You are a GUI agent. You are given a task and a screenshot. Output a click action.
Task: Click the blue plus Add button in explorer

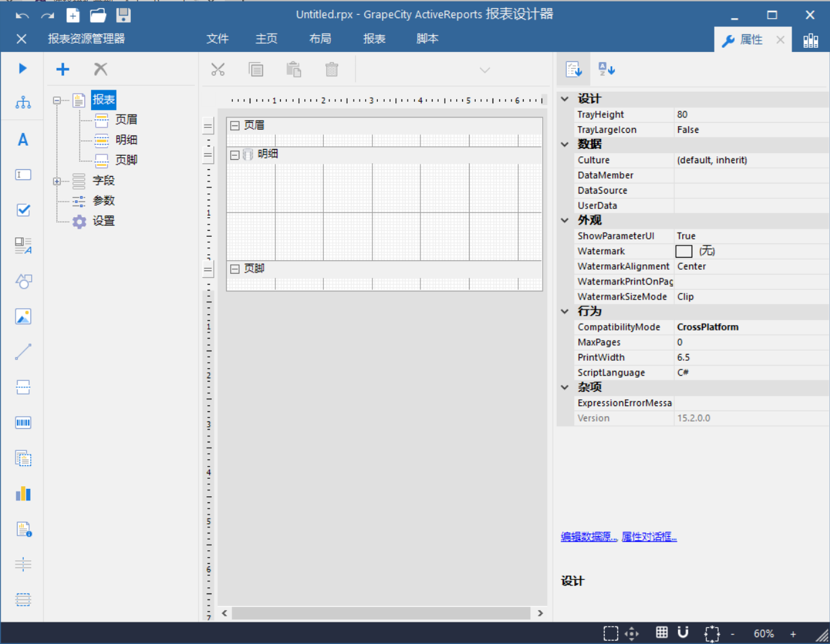click(x=63, y=69)
